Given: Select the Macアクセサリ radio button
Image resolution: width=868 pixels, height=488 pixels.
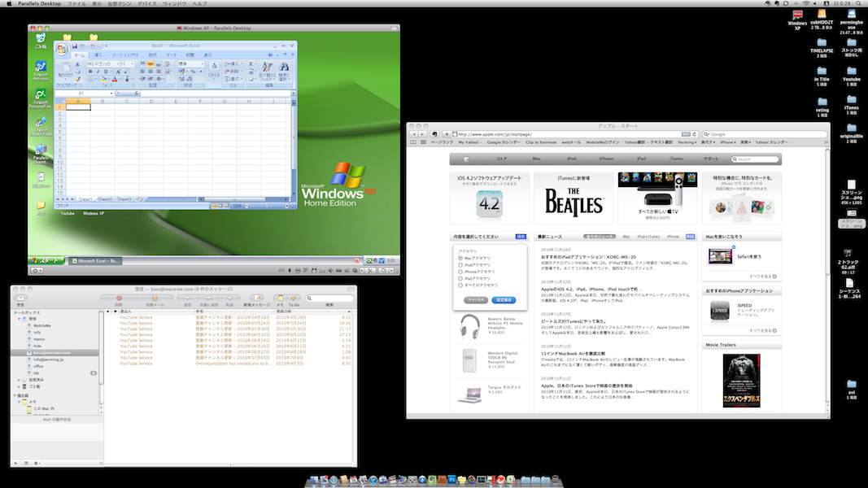Looking at the screenshot, I should point(460,259).
